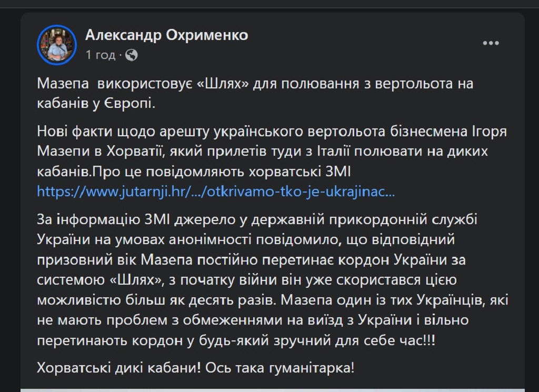The image size is (539, 392).
Task: Open the three-dot post options menu
Action: pyautogui.click(x=491, y=43)
